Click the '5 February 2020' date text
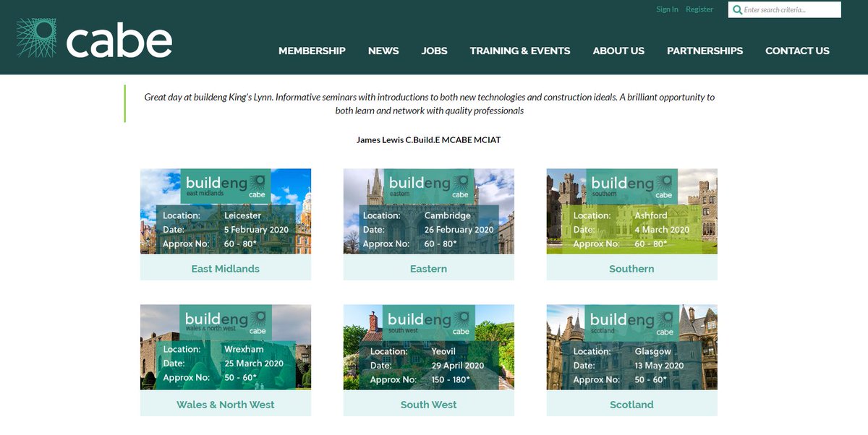This screenshot has width=868, height=435. (256, 230)
